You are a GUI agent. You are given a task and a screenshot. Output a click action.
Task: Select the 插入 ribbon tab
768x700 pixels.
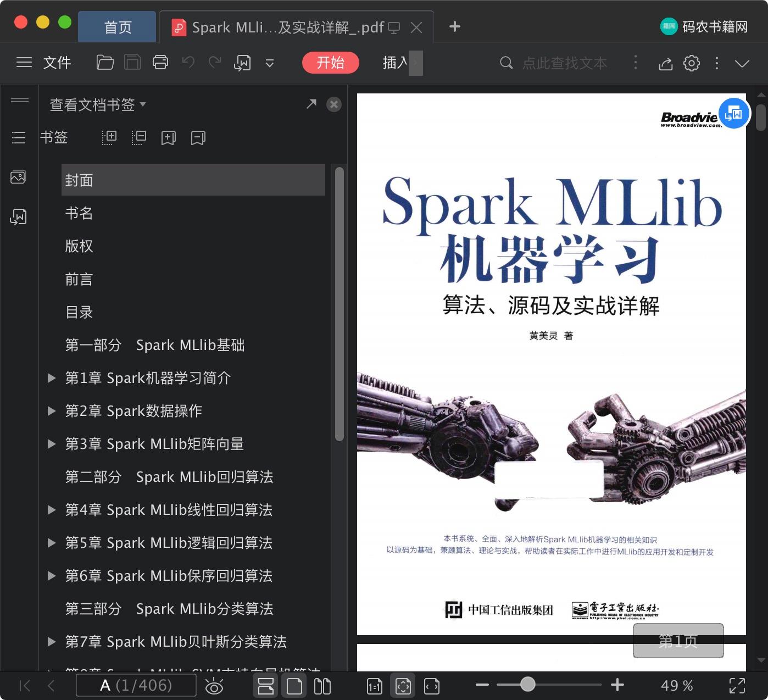click(x=395, y=63)
